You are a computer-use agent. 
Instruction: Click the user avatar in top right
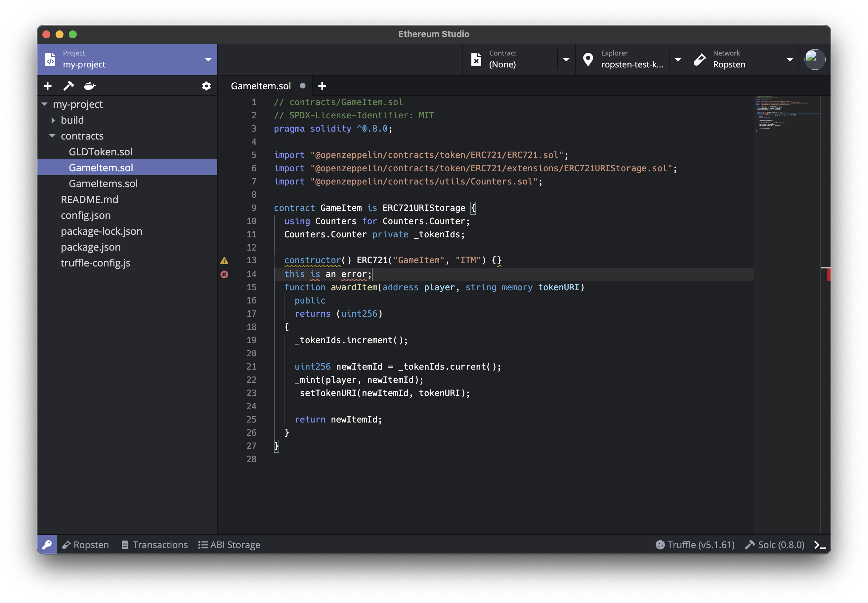click(x=814, y=59)
